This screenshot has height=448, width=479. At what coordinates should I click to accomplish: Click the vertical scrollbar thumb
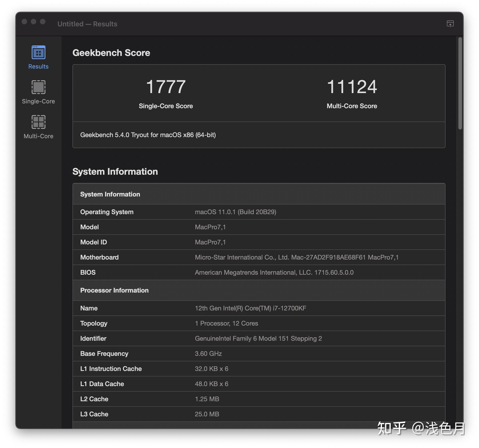[x=460, y=83]
